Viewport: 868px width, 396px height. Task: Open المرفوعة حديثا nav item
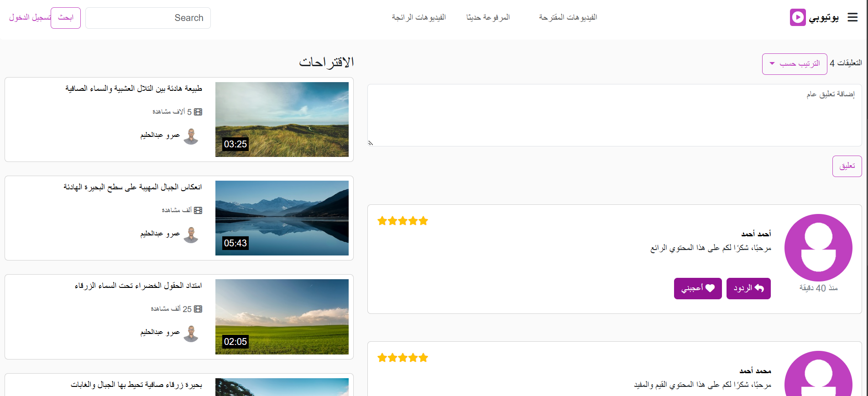pyautogui.click(x=488, y=17)
